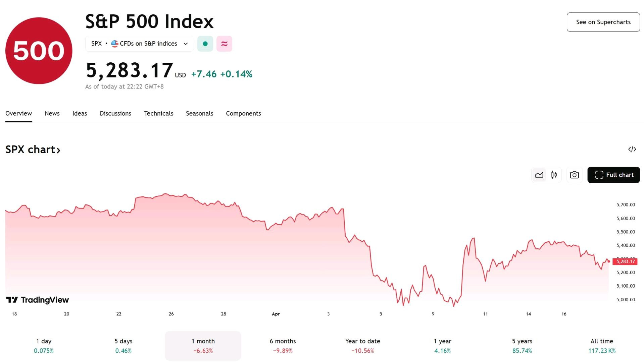Viewport: 644px width, 363px height.
Task: Click the red 5,283.17 price label on axis
Action: tap(625, 261)
